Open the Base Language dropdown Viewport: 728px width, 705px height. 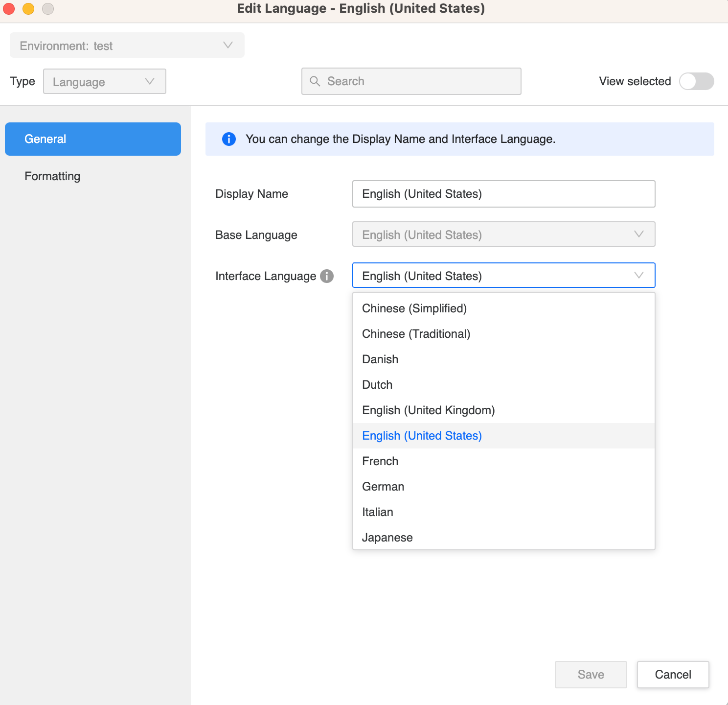503,235
